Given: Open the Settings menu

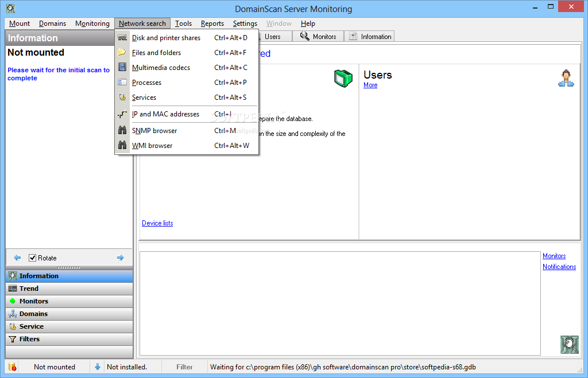Looking at the screenshot, I should coord(245,23).
